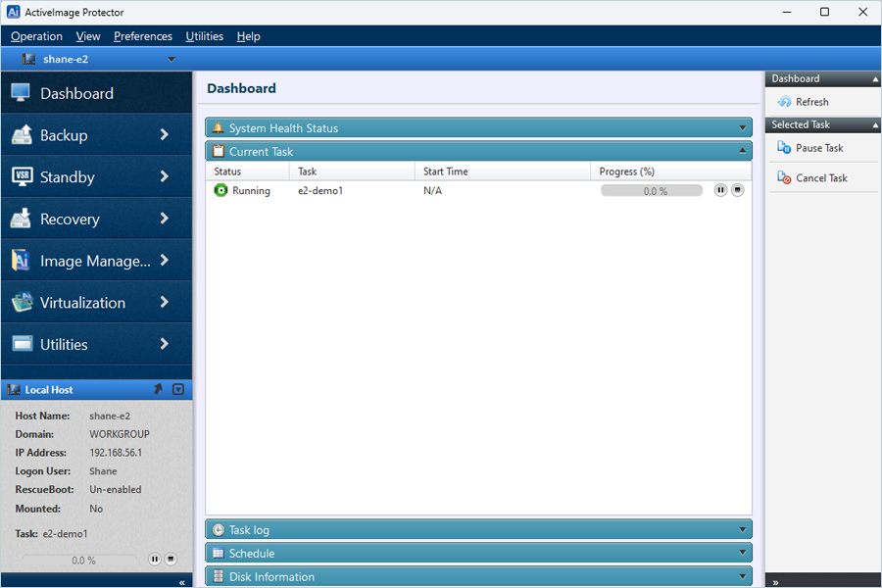882x588 pixels.
Task: Click the Standby monitor icon in the sidebar
Action: click(x=22, y=176)
